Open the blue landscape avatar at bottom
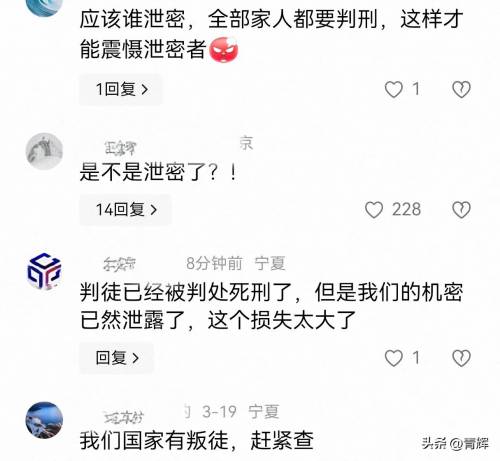Screen dimensions: 500x461 44,420
